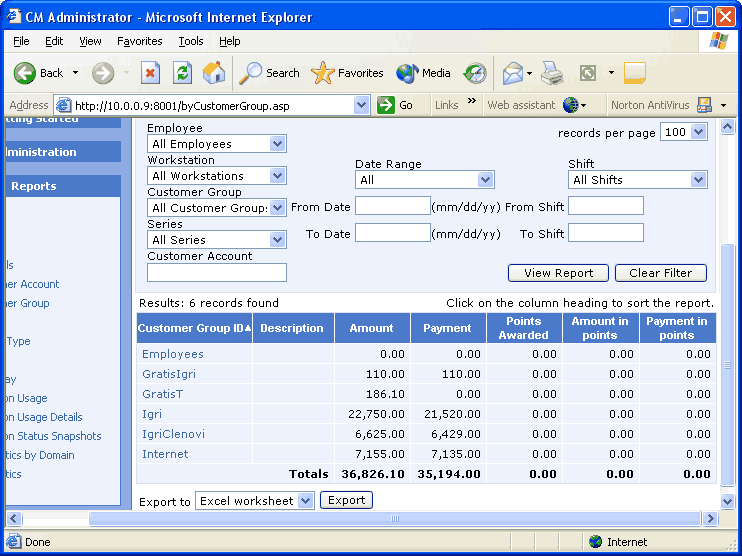Open the Media toolbar icon

pos(407,73)
